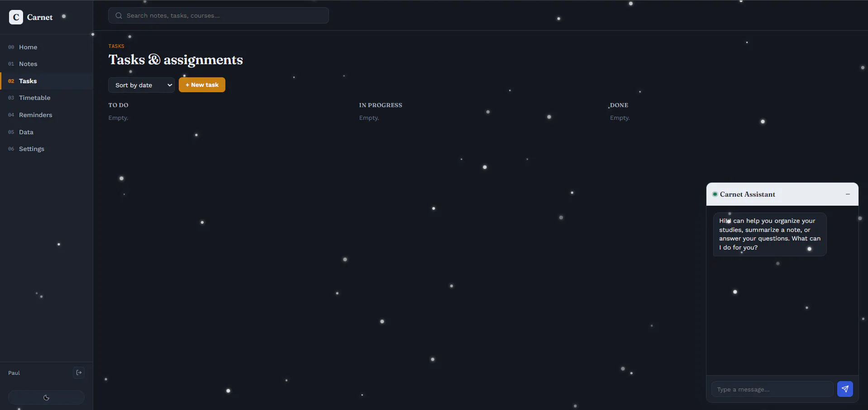
Task: Click the IN PROGRESS column header
Action: [x=381, y=105]
